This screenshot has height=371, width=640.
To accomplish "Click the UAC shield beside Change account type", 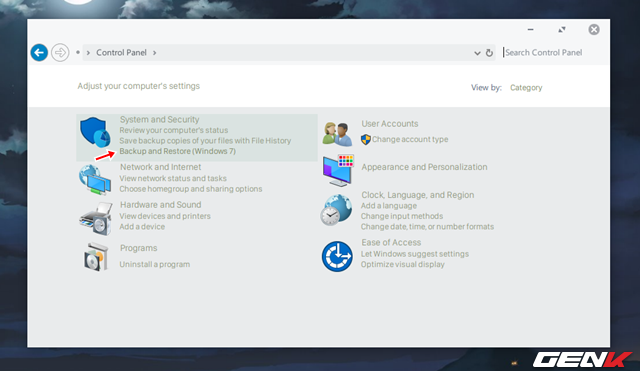I will click(x=366, y=140).
